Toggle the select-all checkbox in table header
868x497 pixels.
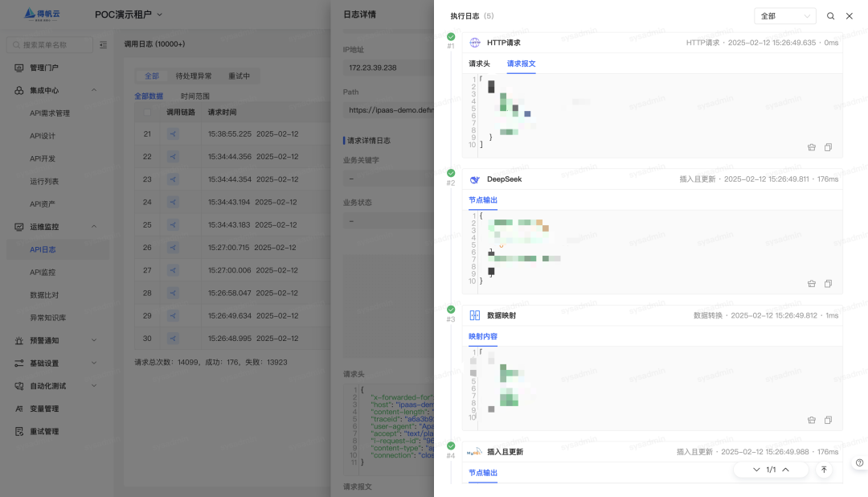(x=147, y=112)
